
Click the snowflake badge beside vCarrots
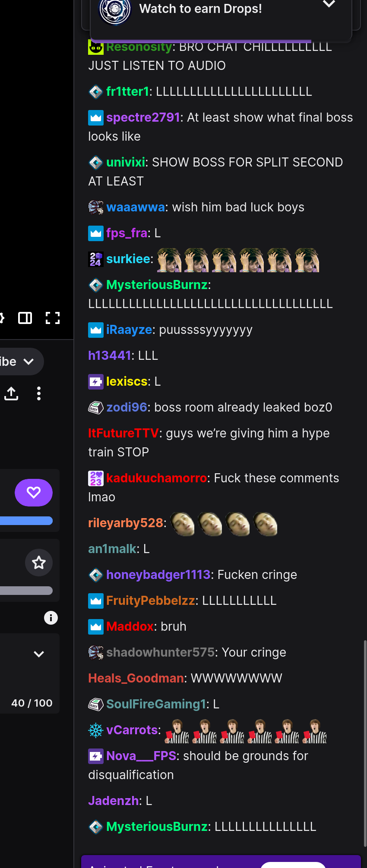coord(96,730)
